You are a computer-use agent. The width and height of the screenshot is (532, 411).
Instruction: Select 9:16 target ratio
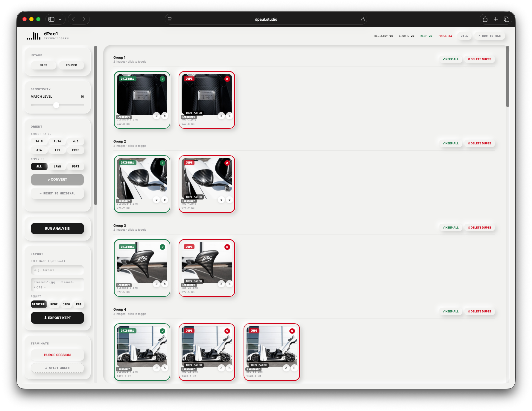click(57, 141)
